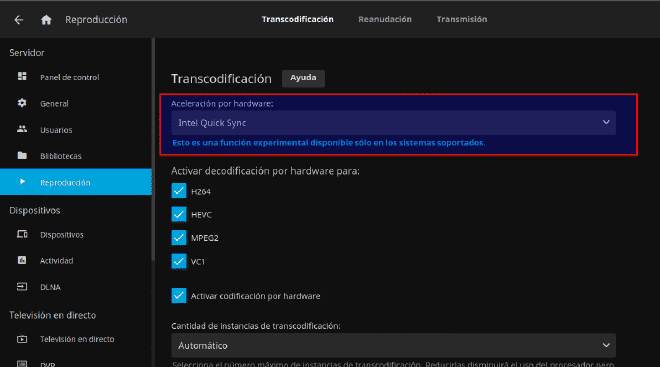
Task: Disable Activar codificación por hardware checkbox
Action: [179, 295]
